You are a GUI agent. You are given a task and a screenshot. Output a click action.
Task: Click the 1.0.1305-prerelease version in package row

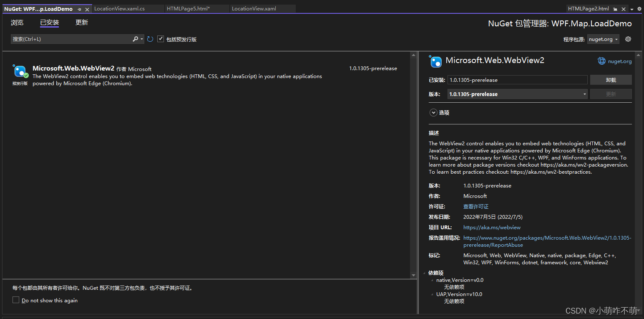point(373,68)
